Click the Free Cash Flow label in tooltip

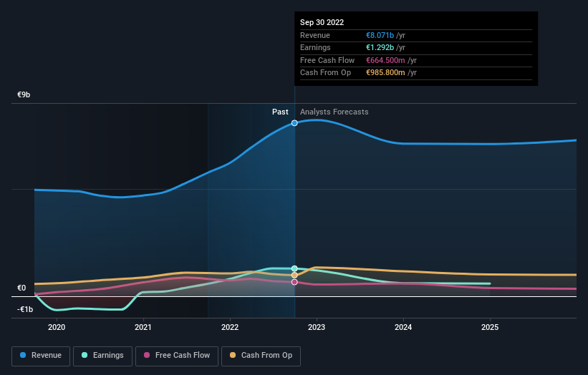[327, 60]
